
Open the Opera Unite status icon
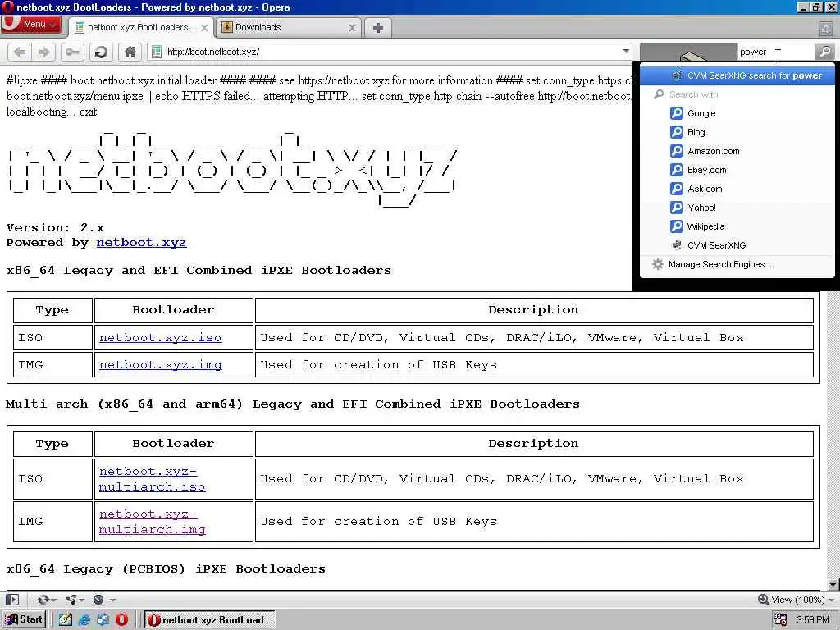click(71, 600)
